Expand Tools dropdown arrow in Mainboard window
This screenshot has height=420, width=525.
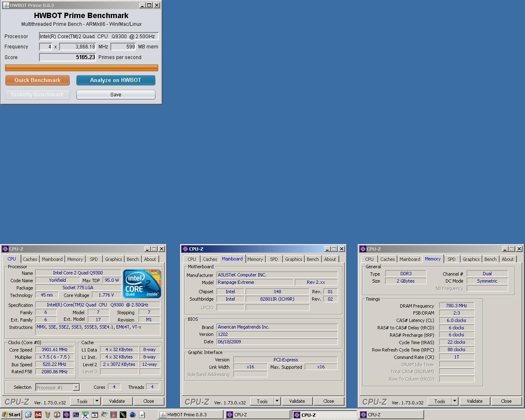point(277,401)
